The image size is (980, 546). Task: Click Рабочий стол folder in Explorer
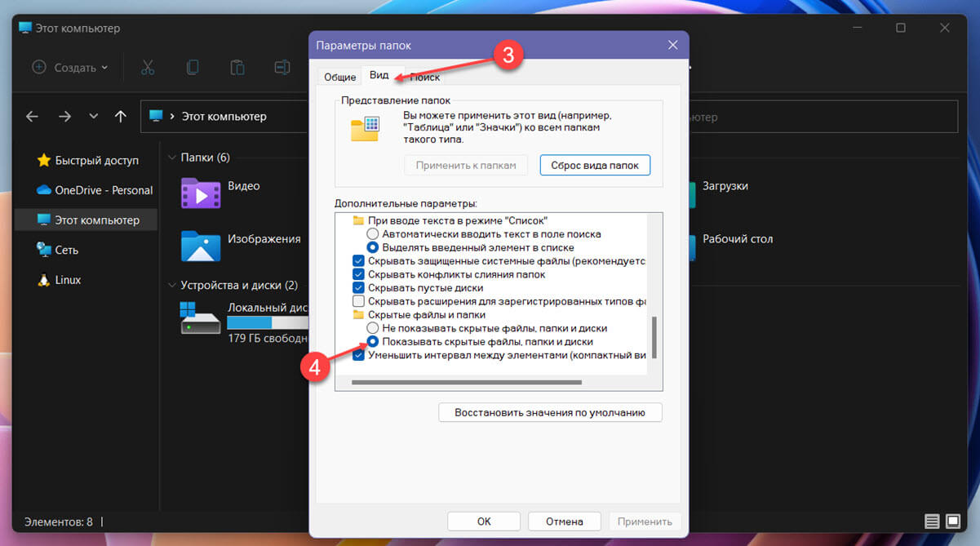[x=737, y=239]
